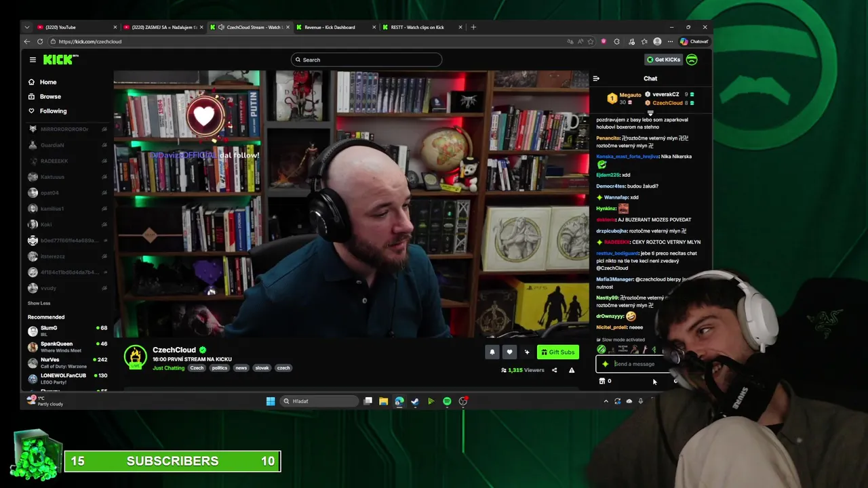Collapse following list with Show Less
Viewport: 868px width, 488px height.
[x=39, y=303]
